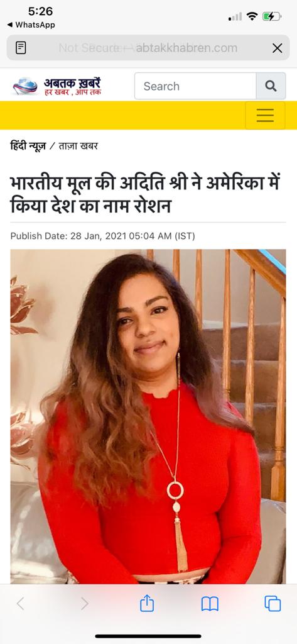Tap the reader view page icon

(x=21, y=48)
